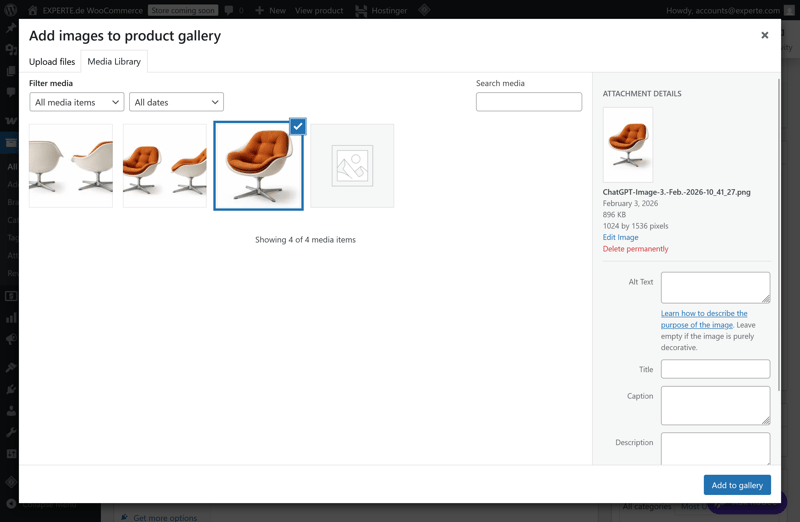Close the product gallery dialog with X
800x522 pixels.
pos(765,35)
